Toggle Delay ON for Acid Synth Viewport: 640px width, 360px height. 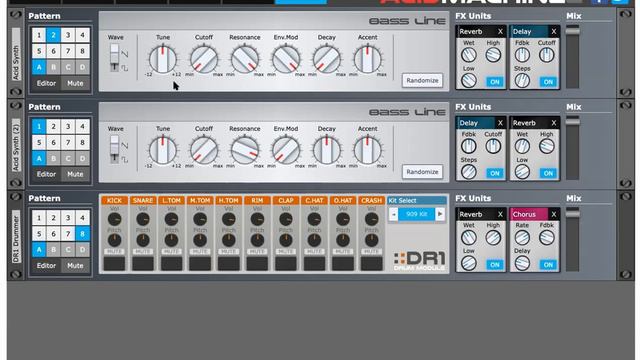click(548, 82)
